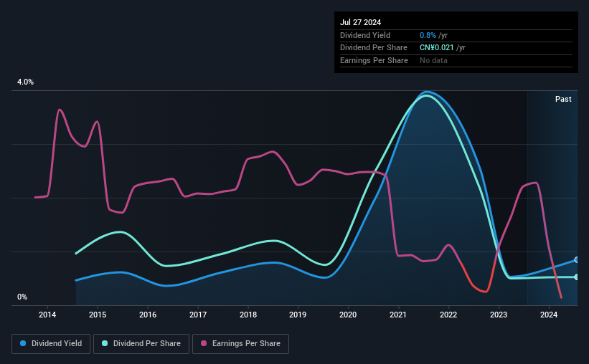Toggle the Dividend Per Share legend button
The width and height of the screenshot is (589, 364).
(141, 344)
